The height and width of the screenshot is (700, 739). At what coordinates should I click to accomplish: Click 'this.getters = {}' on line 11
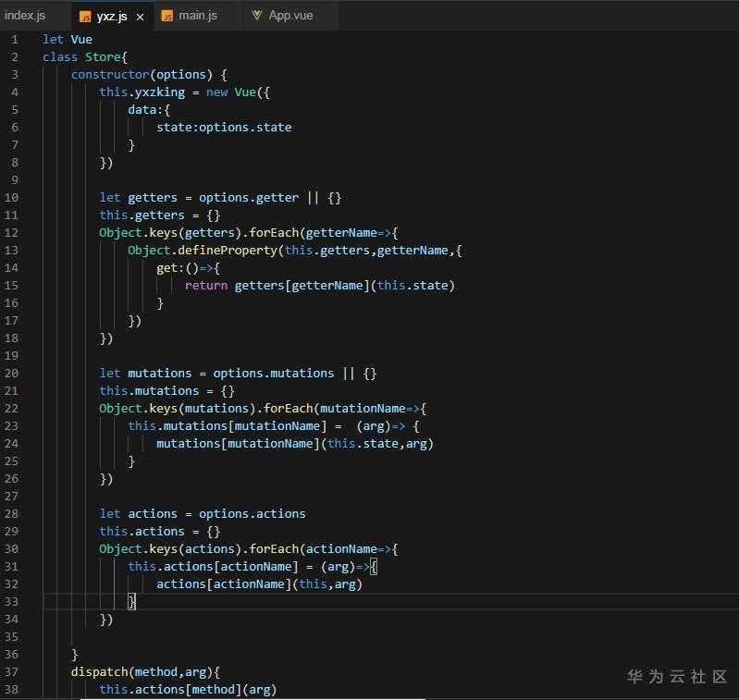[159, 215]
